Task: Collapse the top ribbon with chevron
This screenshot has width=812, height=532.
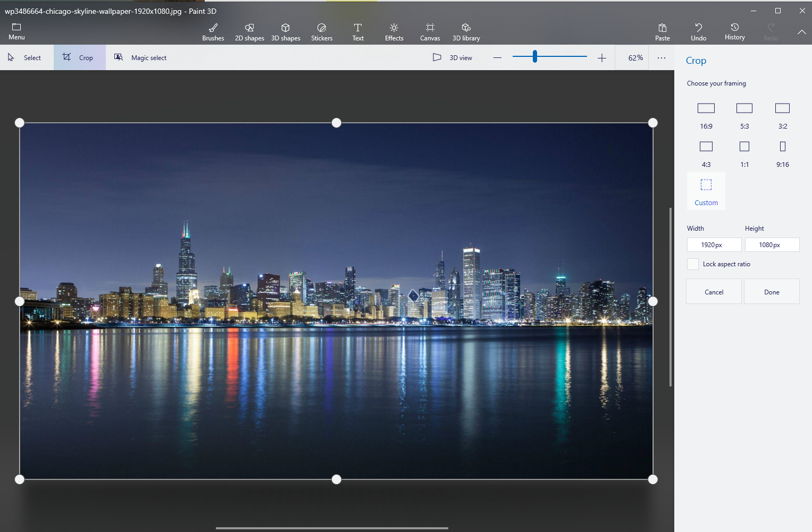Action: click(x=801, y=32)
